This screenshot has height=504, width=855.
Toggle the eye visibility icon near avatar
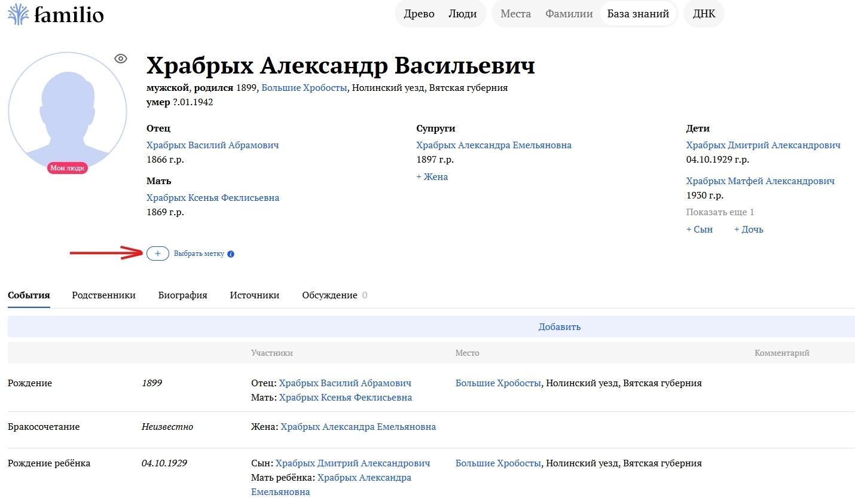tap(121, 59)
